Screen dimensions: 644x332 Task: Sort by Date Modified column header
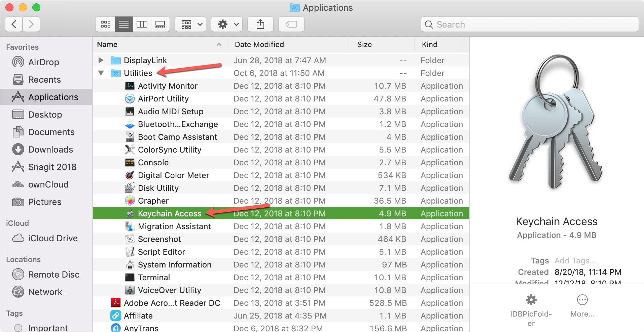coord(259,44)
